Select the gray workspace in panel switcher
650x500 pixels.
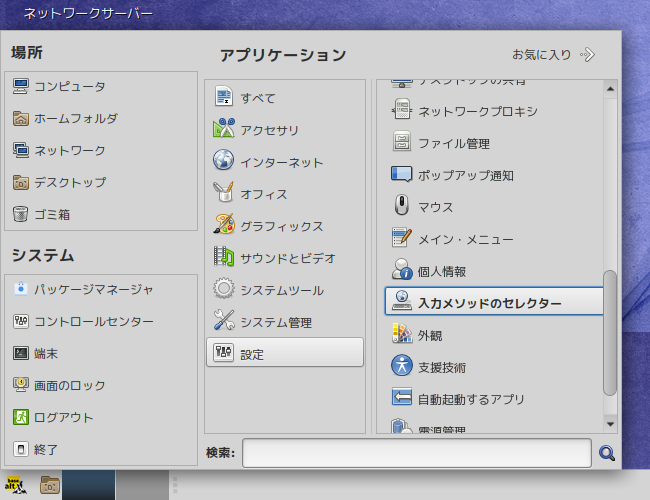[142, 485]
